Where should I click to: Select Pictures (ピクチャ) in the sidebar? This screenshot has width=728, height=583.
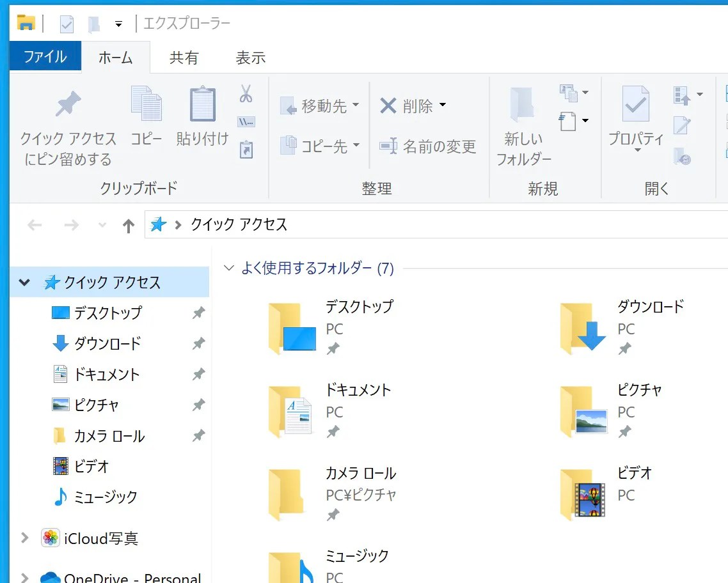[x=96, y=405]
